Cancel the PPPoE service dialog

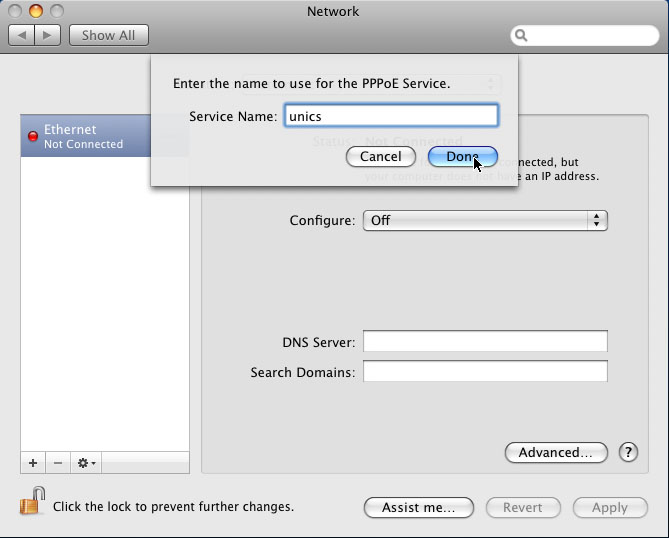381,157
